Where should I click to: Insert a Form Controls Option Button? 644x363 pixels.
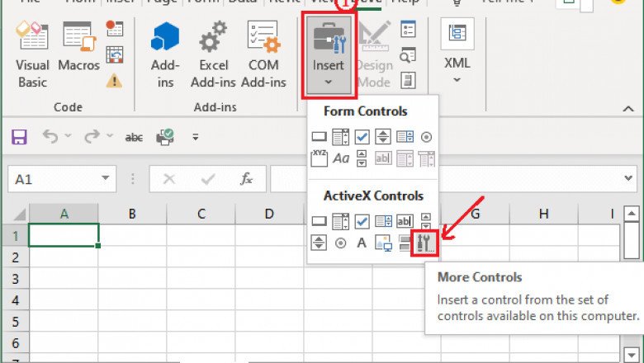426,137
